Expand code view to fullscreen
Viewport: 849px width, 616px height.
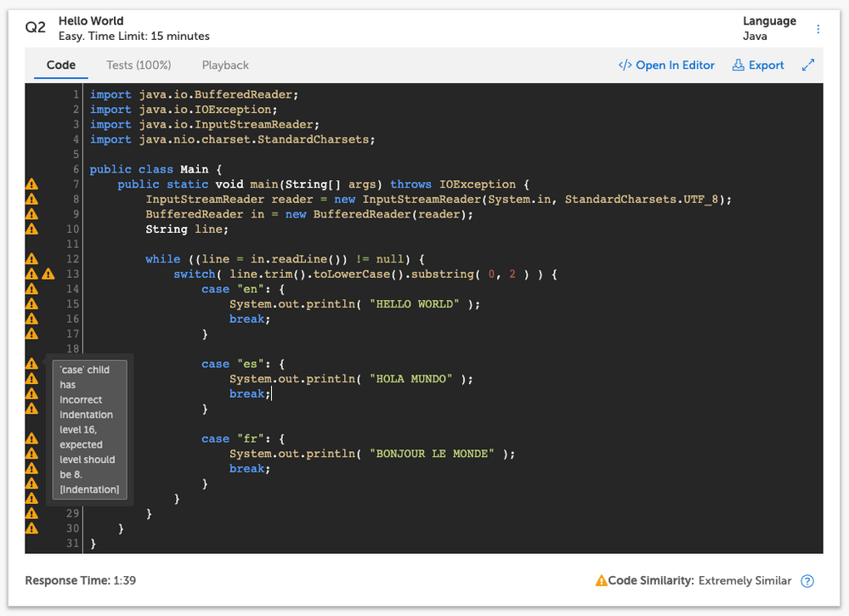(808, 65)
